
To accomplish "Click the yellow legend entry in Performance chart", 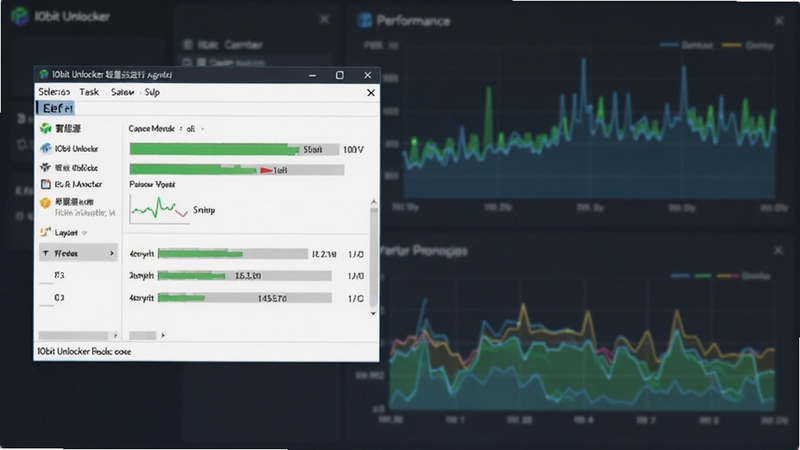I will tap(748, 45).
